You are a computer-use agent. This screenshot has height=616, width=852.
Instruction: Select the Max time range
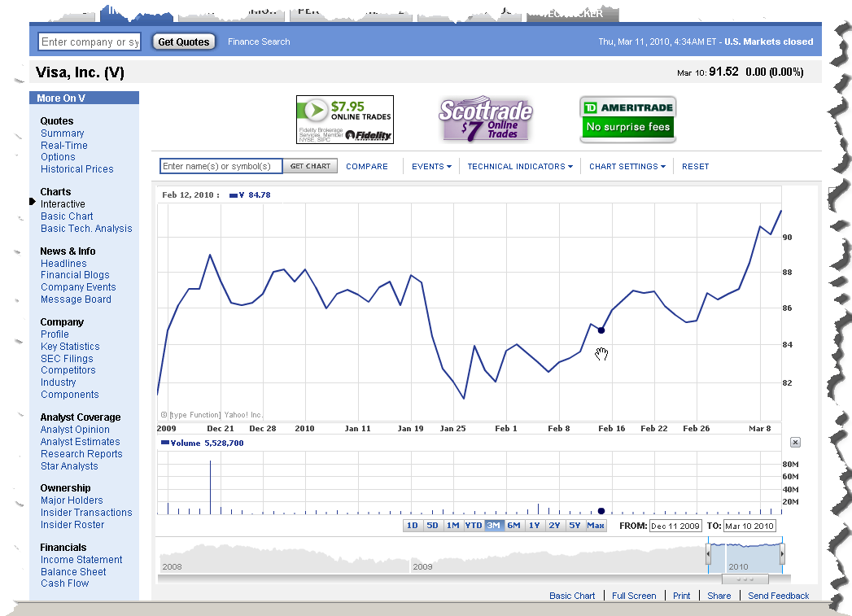pyautogui.click(x=596, y=526)
